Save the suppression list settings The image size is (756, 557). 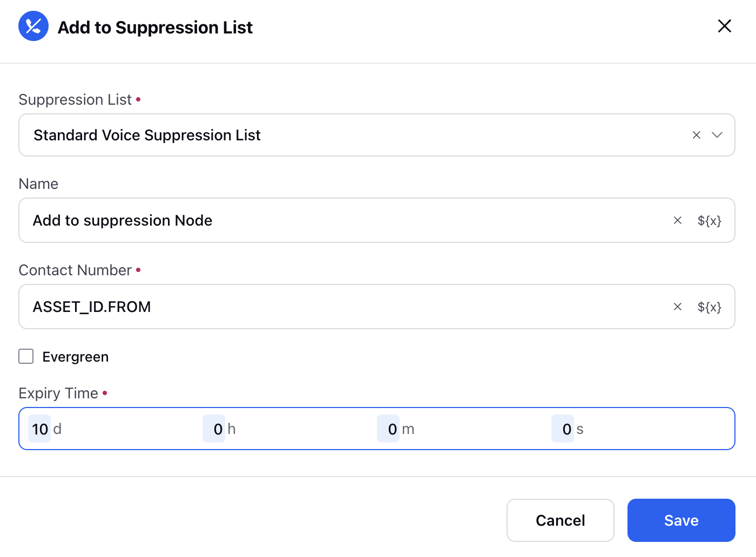pos(681,520)
